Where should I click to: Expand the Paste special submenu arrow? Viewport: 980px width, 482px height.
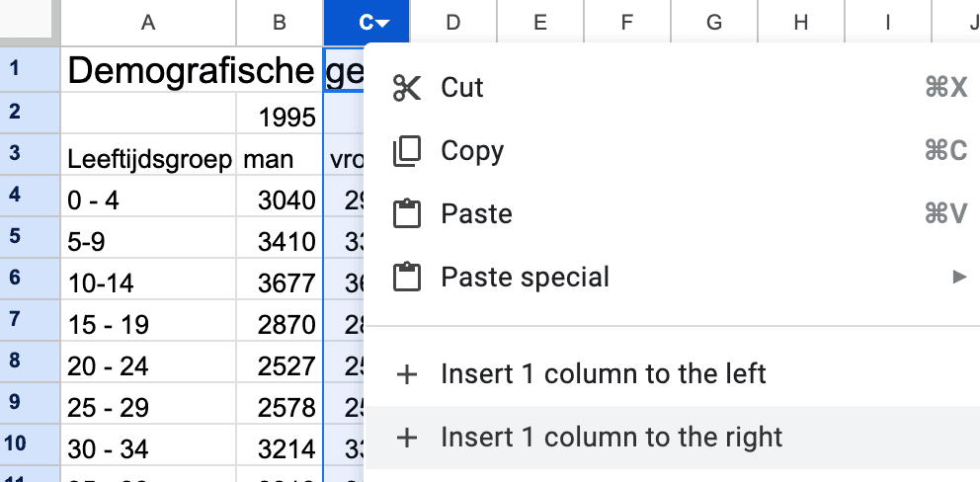[958, 278]
